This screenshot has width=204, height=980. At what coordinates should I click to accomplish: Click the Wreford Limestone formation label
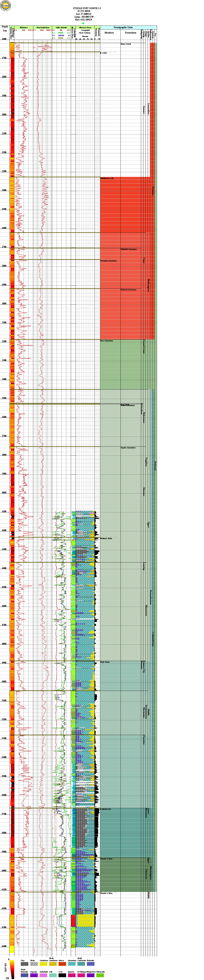pos(128,290)
